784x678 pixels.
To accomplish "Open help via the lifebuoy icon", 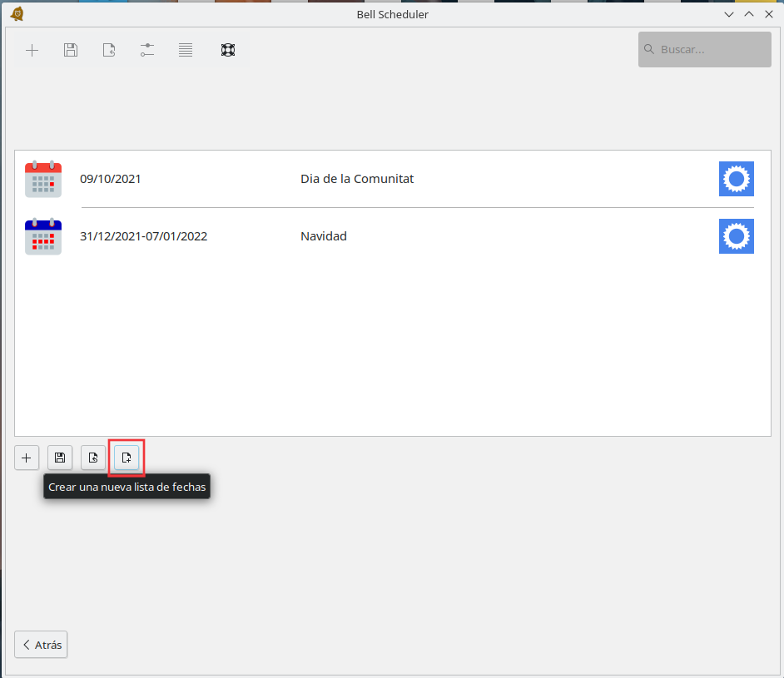I will point(227,50).
